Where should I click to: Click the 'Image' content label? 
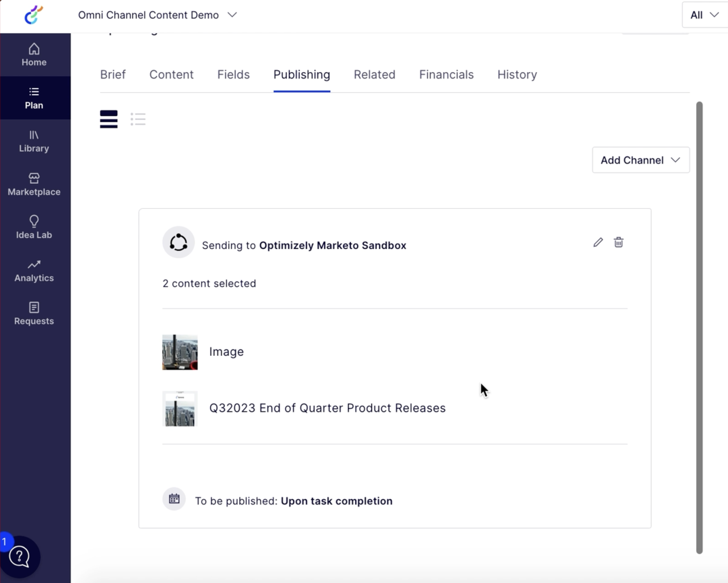(x=227, y=352)
